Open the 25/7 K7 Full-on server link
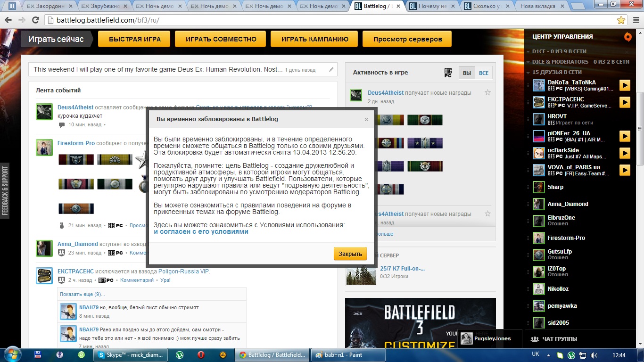This screenshot has height=362, width=644. [x=402, y=269]
